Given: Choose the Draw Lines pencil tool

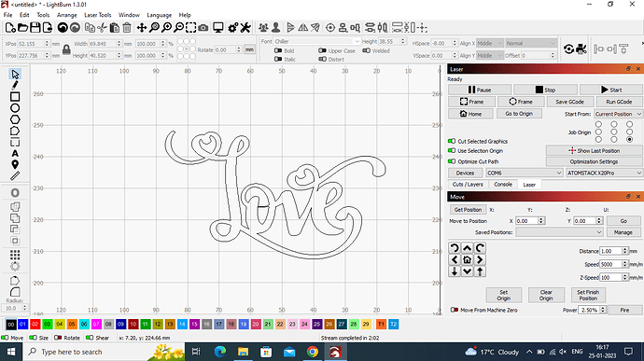Looking at the screenshot, I should [x=15, y=86].
